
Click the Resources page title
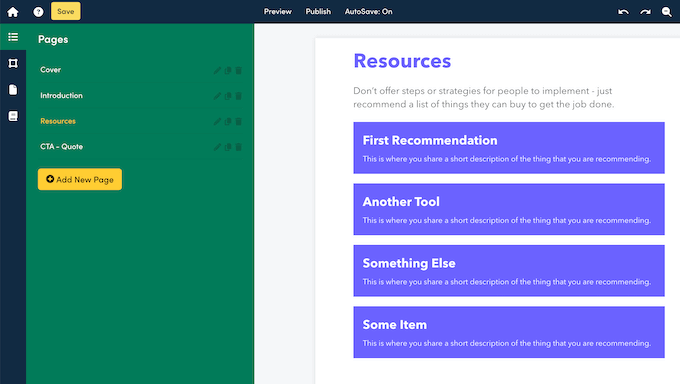(x=402, y=61)
